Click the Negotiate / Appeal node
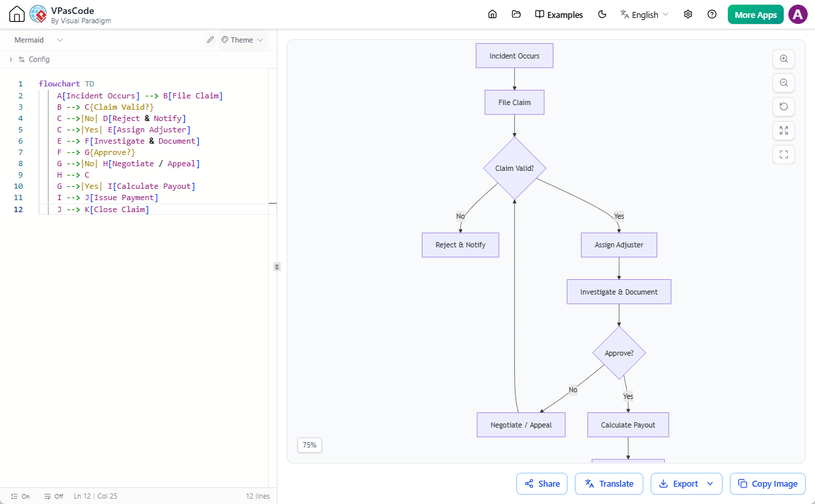The image size is (815, 504). [x=521, y=425]
